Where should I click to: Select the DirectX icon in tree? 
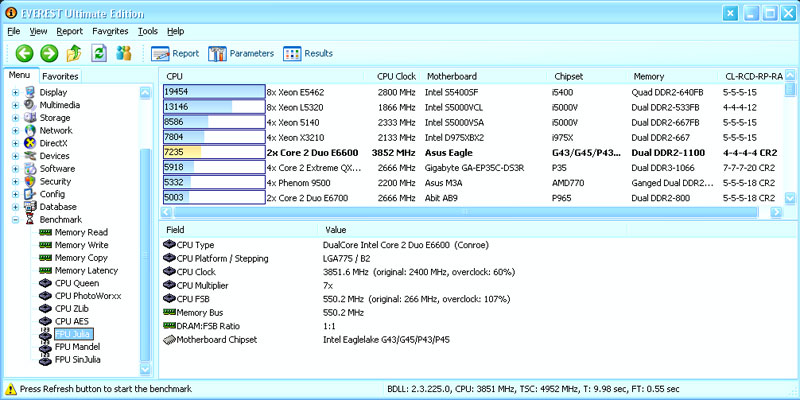point(30,143)
